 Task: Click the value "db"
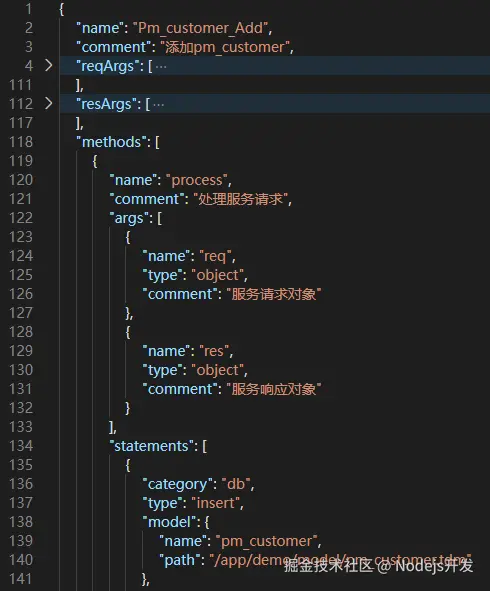tap(236, 484)
